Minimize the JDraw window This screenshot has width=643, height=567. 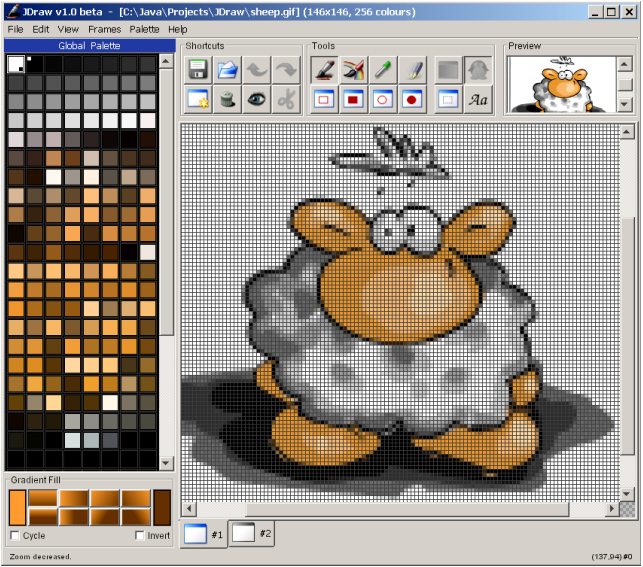tap(596, 12)
